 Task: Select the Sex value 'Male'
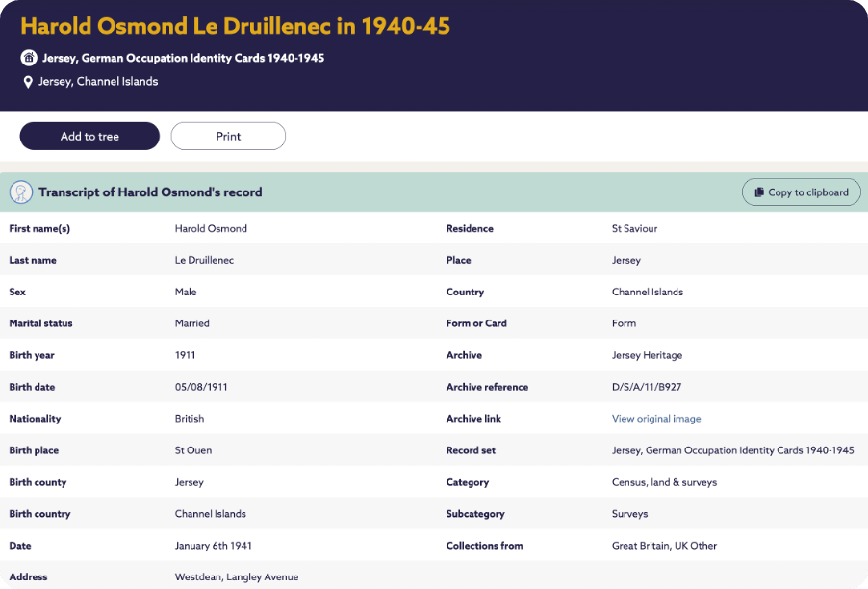click(186, 292)
